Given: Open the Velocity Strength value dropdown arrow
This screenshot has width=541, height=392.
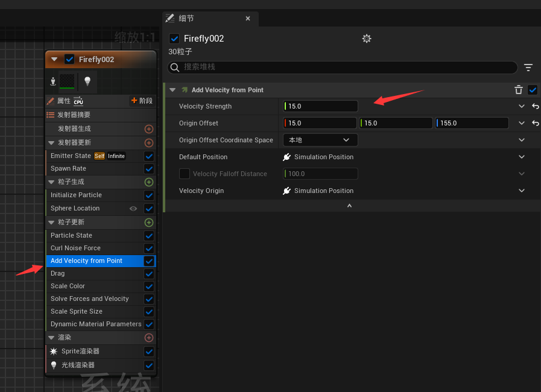Looking at the screenshot, I should click(521, 106).
